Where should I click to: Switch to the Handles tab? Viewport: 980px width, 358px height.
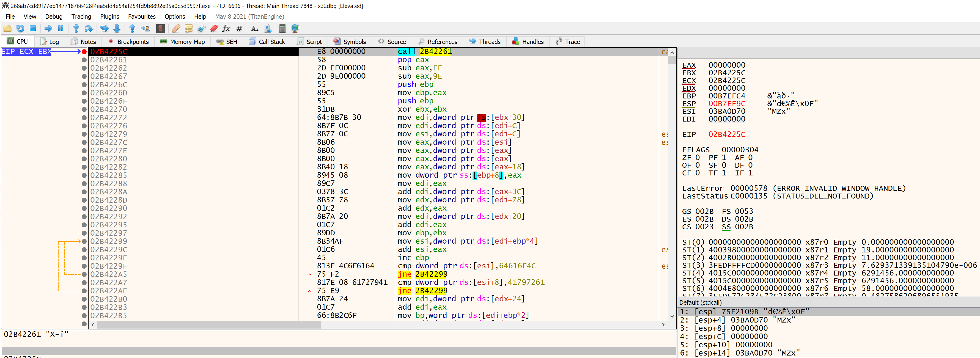(528, 42)
